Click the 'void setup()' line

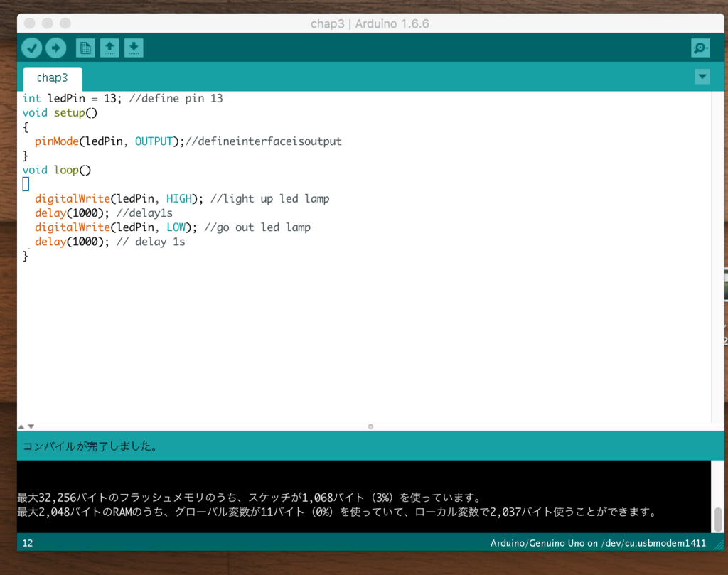pyautogui.click(x=60, y=113)
